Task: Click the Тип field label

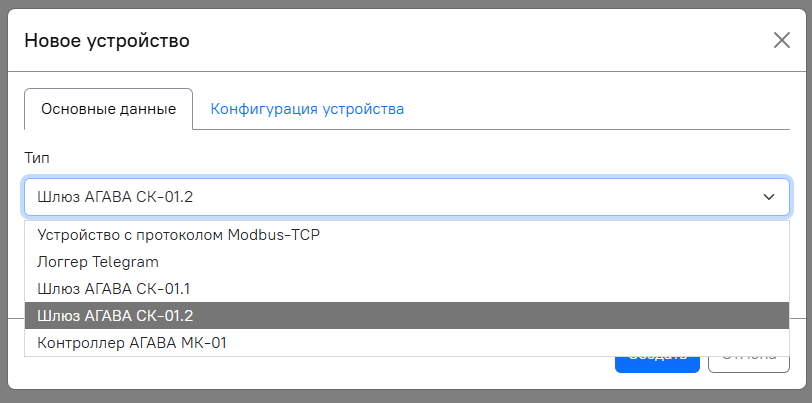Action: [36, 158]
